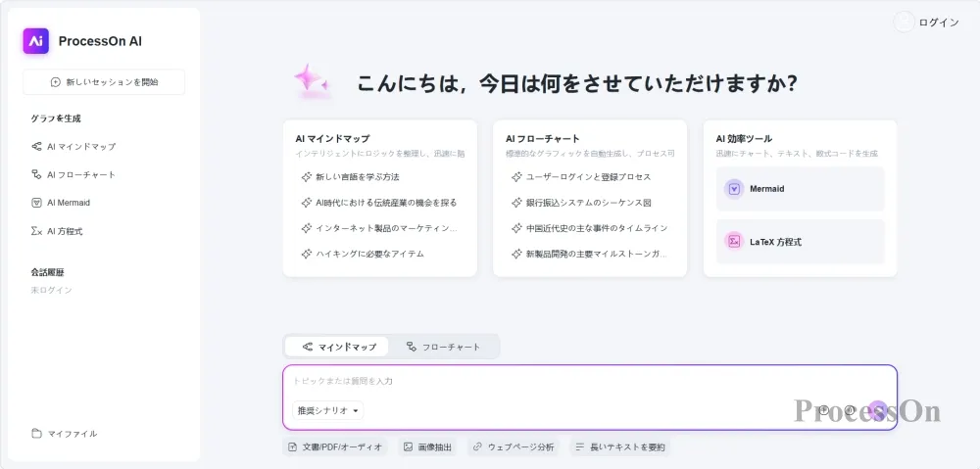This screenshot has height=469, width=980.
Task: Open AI フローチャート in sidebar
Action: point(73,175)
